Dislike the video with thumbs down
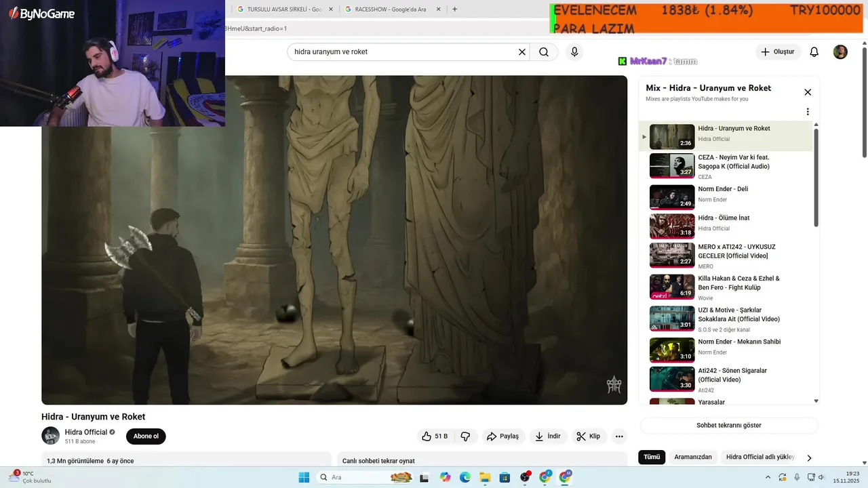Screen dimensions: 868x488 465,436
